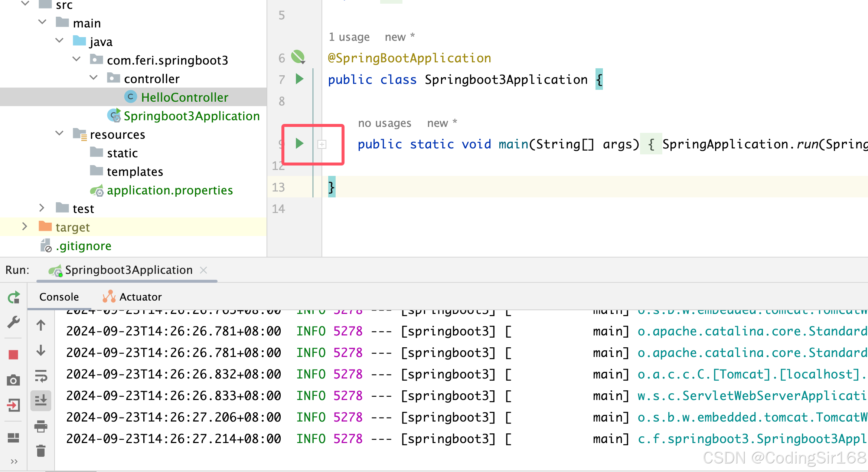Click the '1 usage' code hint
This screenshot has width=868, height=472.
(x=349, y=37)
